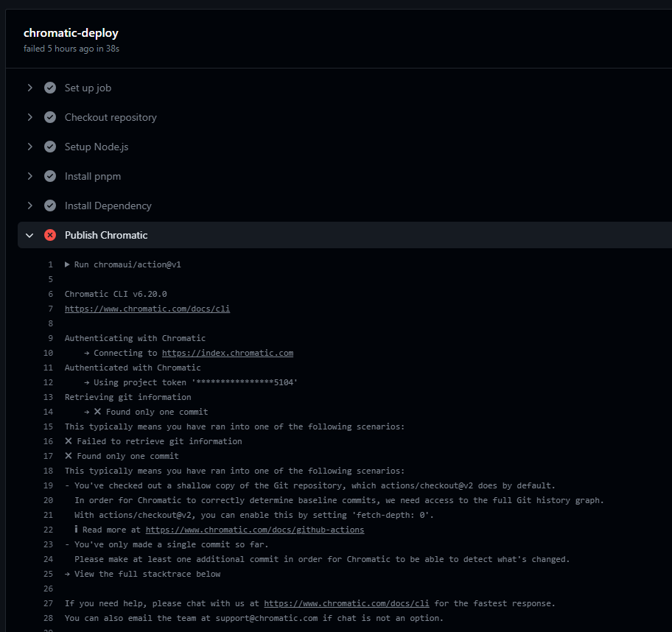Expand the Set up job step chevron
The image size is (672, 632).
[x=29, y=88]
